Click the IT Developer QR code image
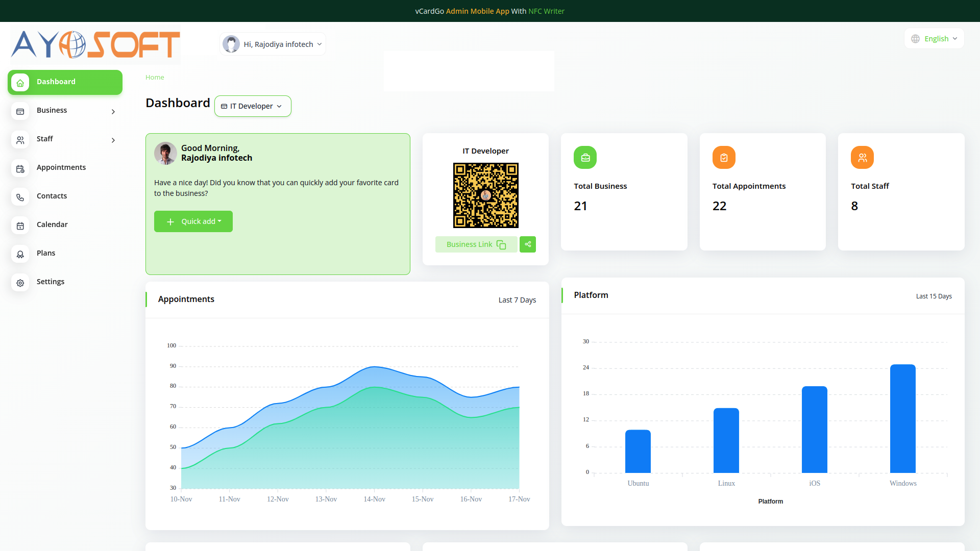Image resolution: width=980 pixels, height=551 pixels. [x=485, y=195]
